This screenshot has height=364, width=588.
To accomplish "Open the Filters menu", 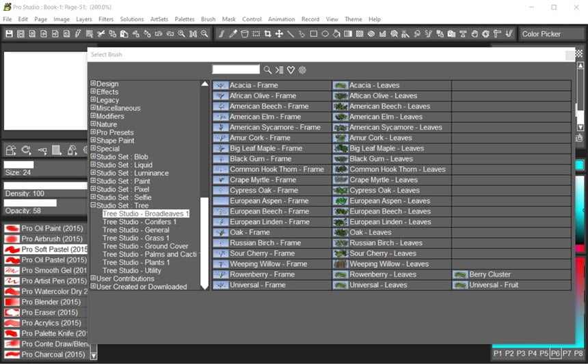I will point(106,19).
